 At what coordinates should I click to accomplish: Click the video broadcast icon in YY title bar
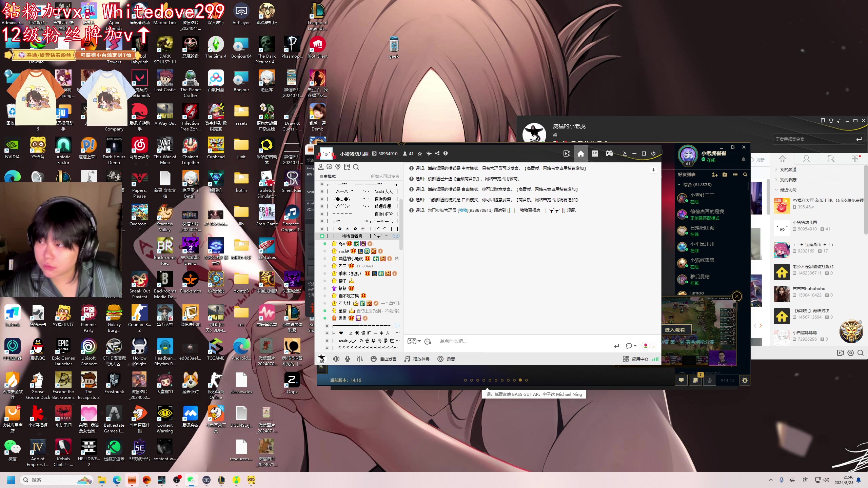pyautogui.click(x=567, y=154)
